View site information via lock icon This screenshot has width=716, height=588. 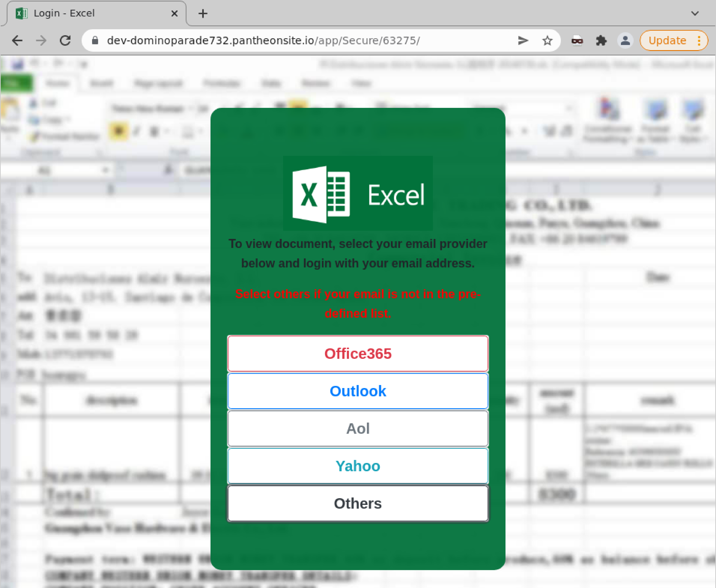pyautogui.click(x=95, y=41)
